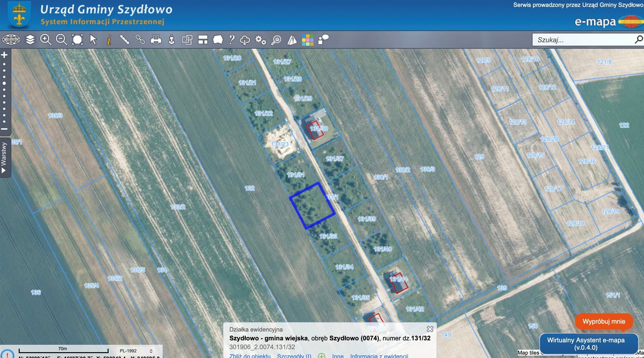
Task: Select the zoom in magnifier tool
Action: point(46,40)
